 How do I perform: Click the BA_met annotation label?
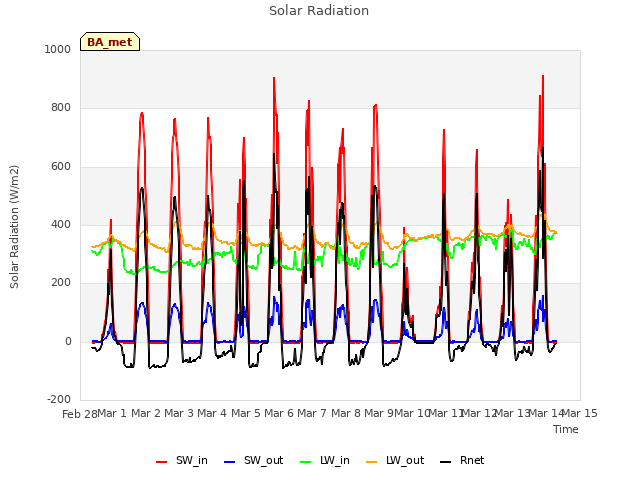(x=110, y=42)
